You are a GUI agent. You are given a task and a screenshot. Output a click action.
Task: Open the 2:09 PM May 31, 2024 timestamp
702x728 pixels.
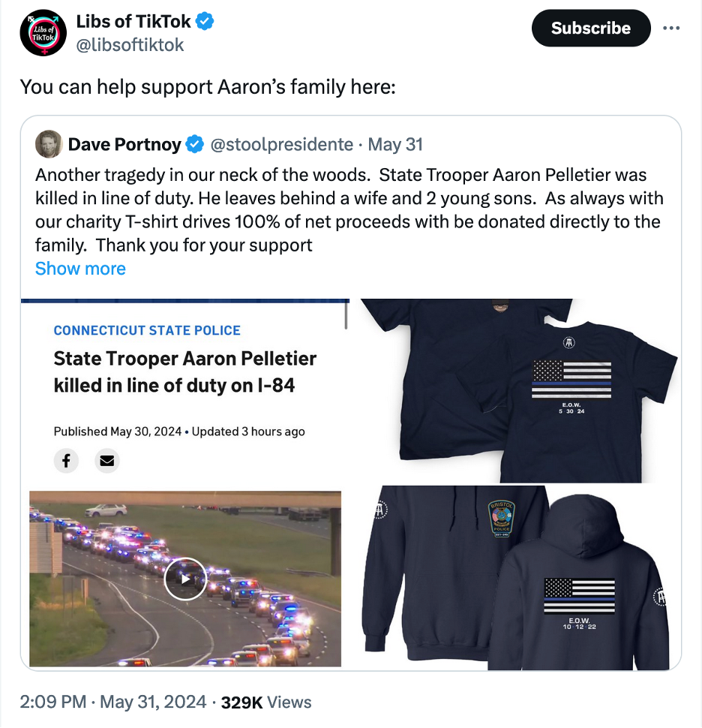[x=112, y=702]
